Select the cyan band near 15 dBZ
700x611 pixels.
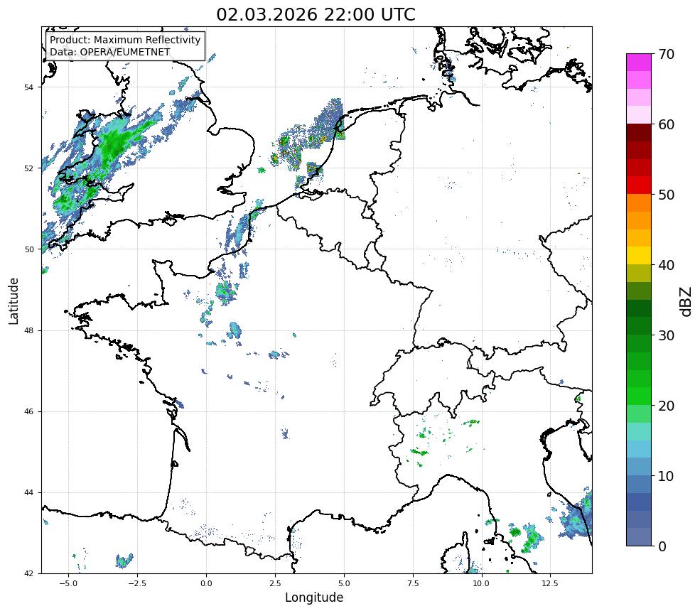point(639,449)
